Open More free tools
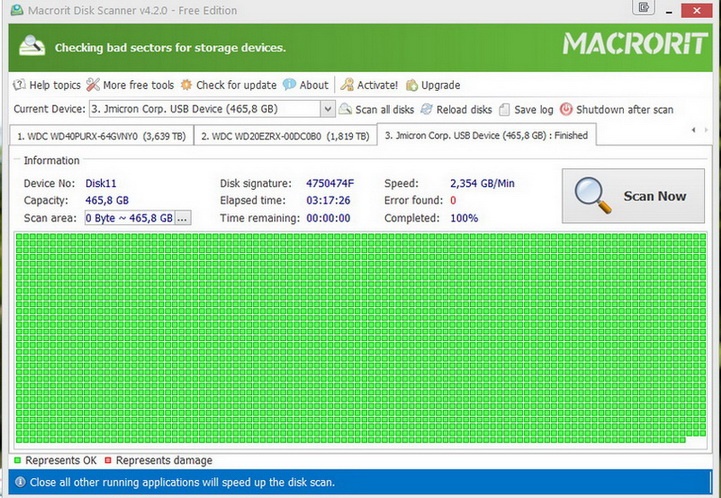 [x=130, y=85]
